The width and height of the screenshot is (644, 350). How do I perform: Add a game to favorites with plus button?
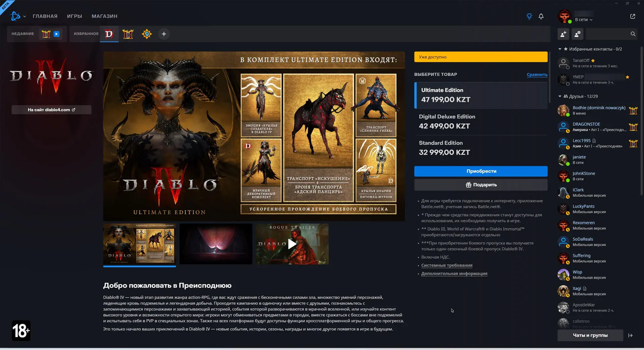coord(164,34)
